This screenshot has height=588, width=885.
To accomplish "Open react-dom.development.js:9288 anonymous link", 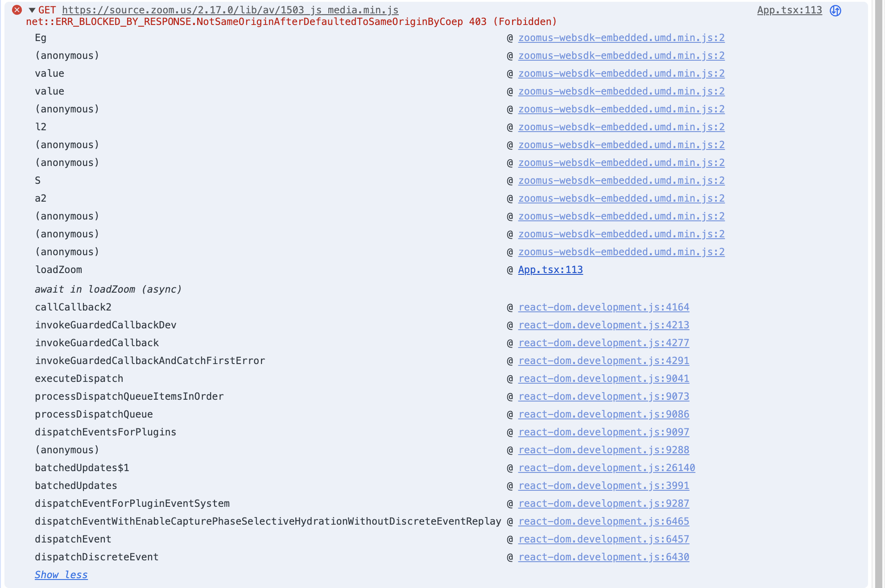I will [604, 450].
